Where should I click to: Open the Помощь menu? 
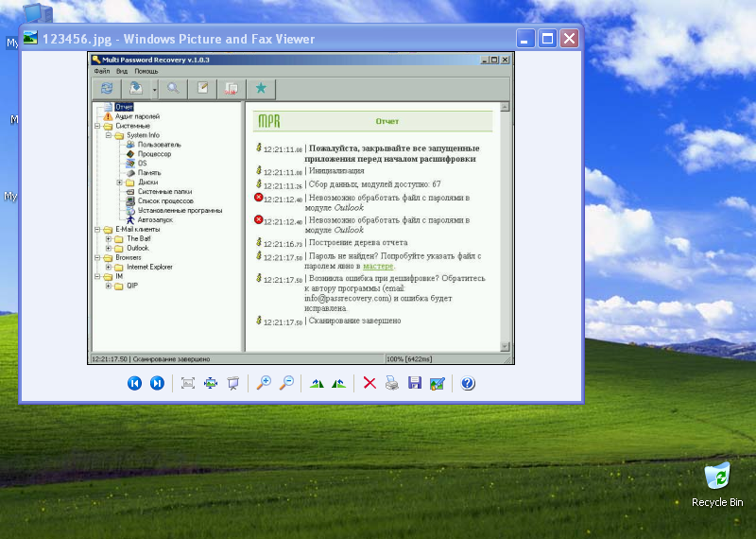(146, 71)
